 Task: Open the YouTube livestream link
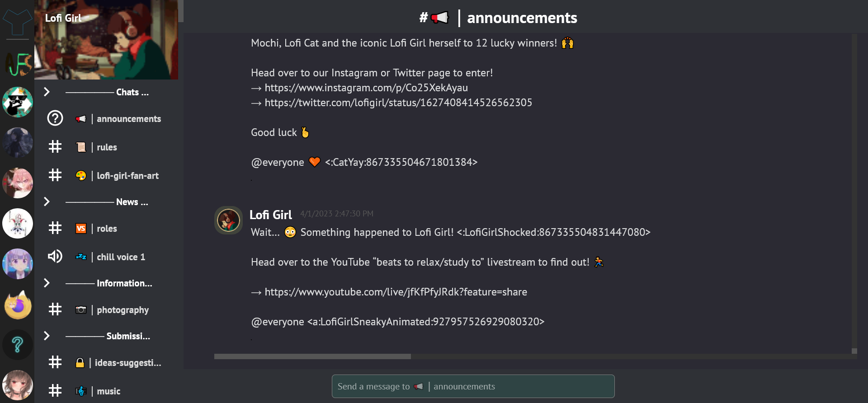coord(396,292)
